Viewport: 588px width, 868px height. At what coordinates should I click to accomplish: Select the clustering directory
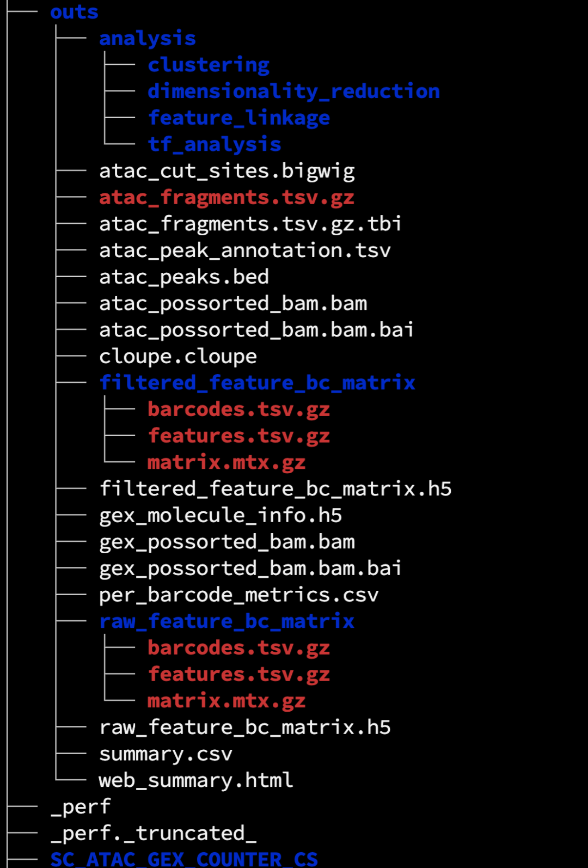(209, 65)
